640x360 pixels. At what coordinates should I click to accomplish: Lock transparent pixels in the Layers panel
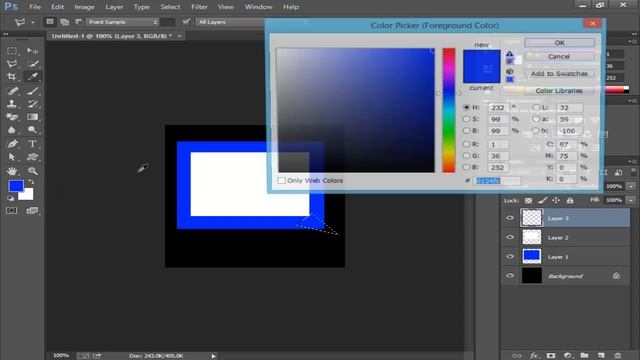[528, 200]
